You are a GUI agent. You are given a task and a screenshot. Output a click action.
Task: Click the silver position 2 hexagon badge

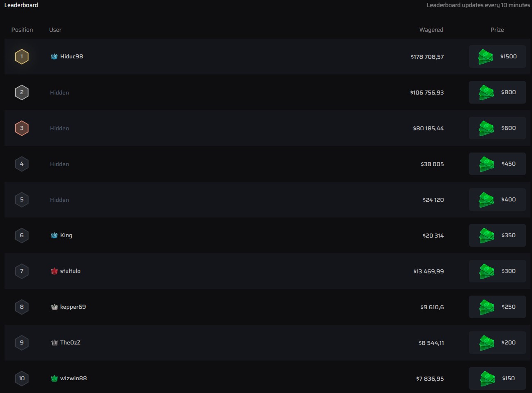(22, 92)
